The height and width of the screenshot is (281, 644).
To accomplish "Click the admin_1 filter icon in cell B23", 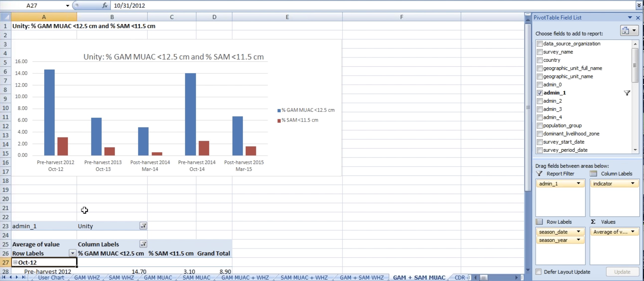I will coord(143,226).
